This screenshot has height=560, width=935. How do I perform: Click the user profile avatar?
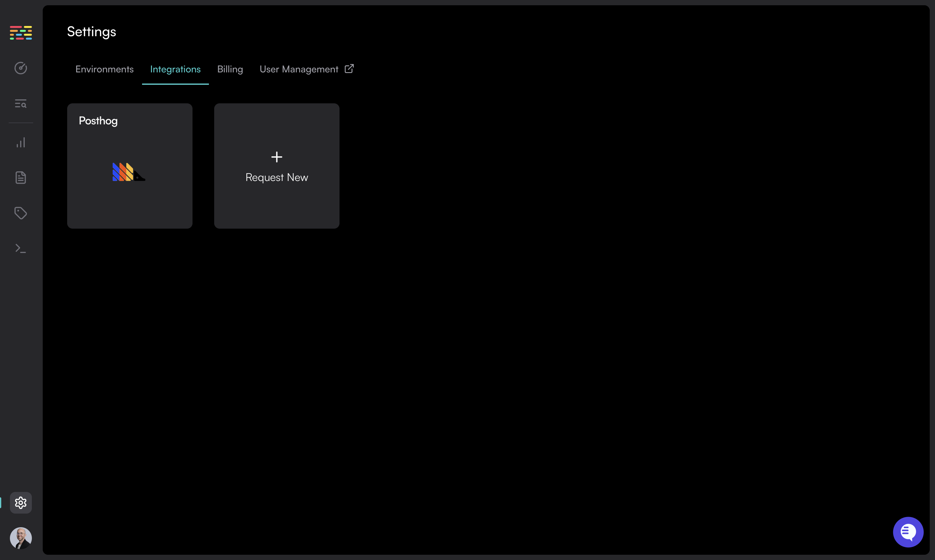coord(21,538)
